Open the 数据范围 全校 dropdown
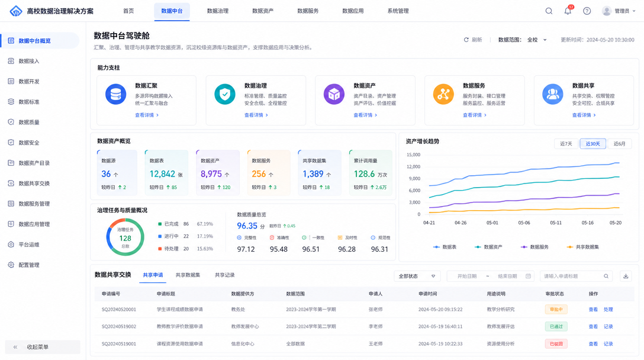This screenshot has height=360, width=644. pyautogui.click(x=537, y=40)
